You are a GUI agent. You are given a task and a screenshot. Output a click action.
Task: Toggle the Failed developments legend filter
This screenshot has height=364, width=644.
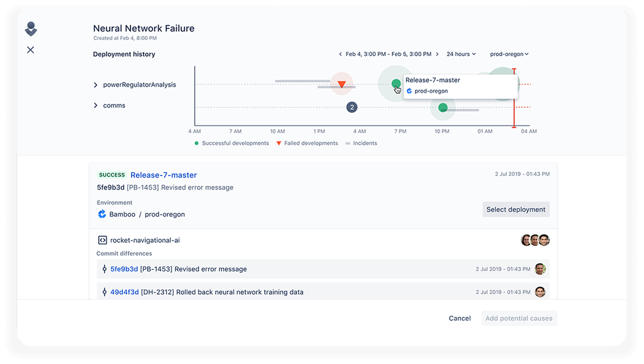(307, 143)
